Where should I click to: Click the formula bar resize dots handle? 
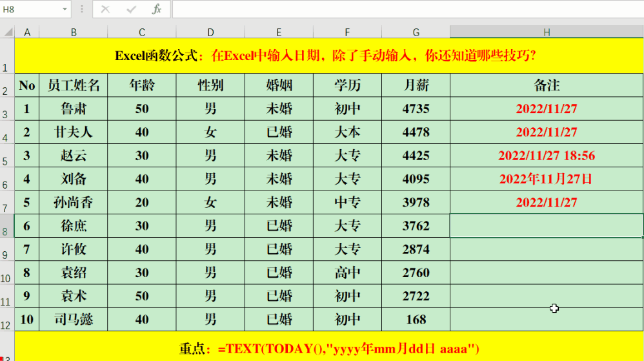[82, 9]
